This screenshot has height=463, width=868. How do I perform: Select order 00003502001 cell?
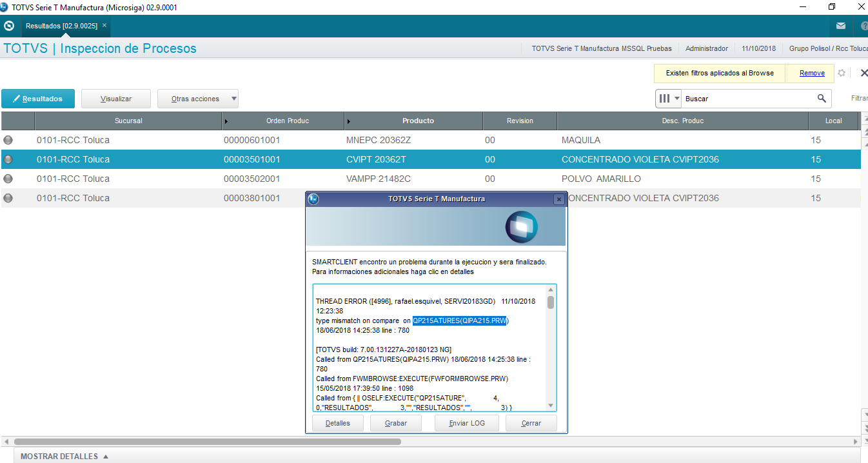pos(252,179)
